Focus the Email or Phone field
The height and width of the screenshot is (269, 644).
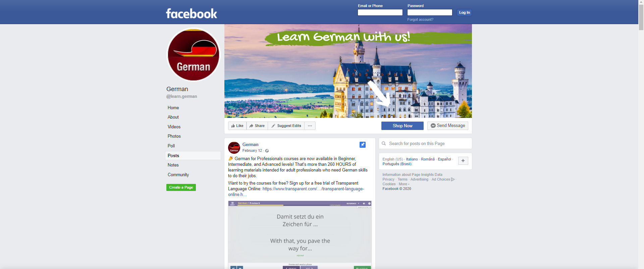pos(380,12)
